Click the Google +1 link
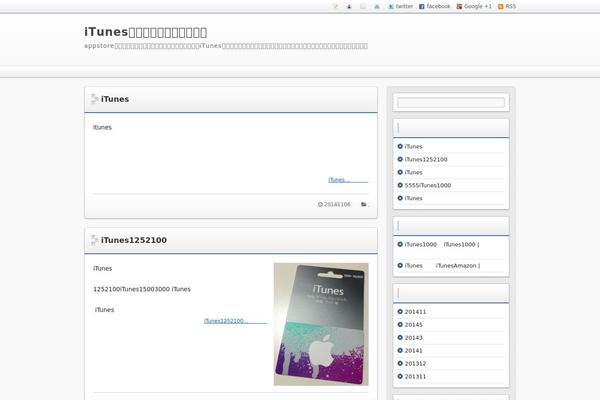Screen dimensions: 600x400 [474, 7]
